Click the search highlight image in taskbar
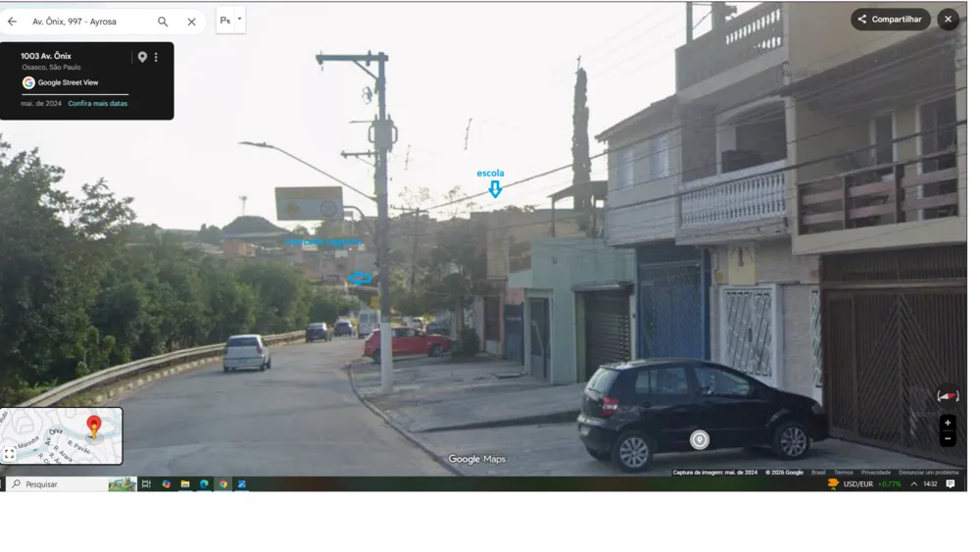This screenshot has width=980, height=552. tap(122, 484)
